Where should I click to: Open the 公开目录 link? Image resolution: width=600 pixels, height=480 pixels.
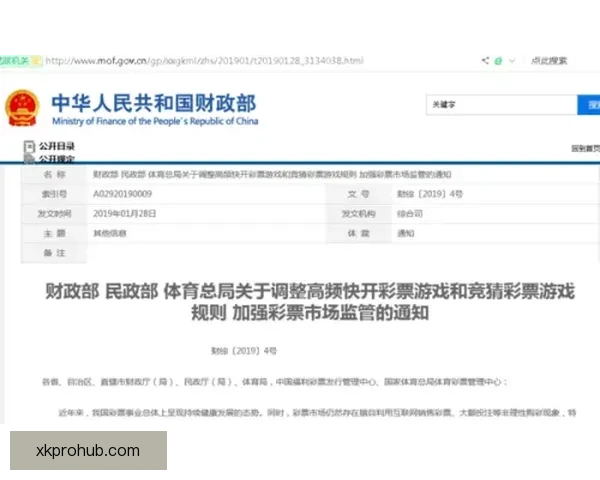pyautogui.click(x=57, y=146)
